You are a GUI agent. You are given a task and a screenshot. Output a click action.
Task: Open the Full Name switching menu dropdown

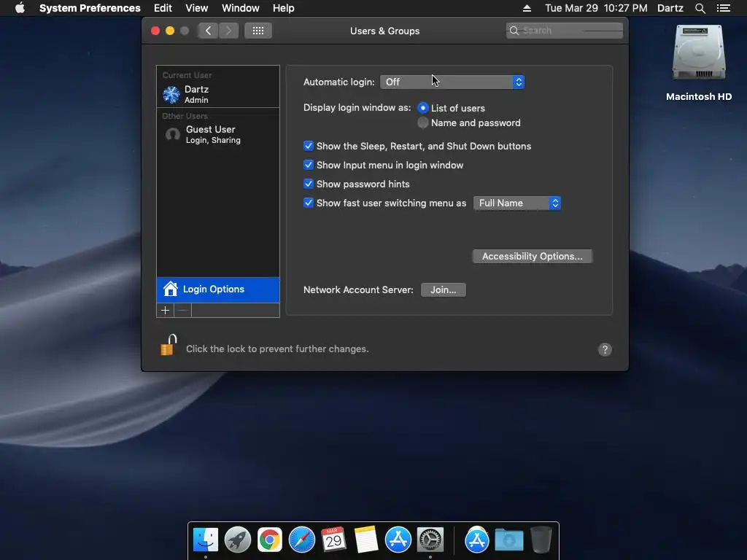tap(517, 203)
